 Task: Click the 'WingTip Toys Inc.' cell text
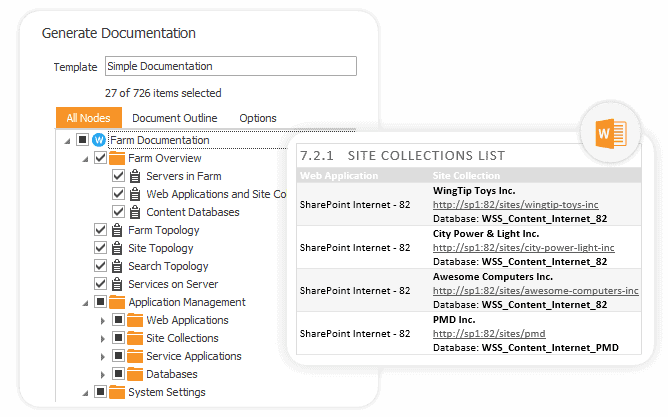474,191
